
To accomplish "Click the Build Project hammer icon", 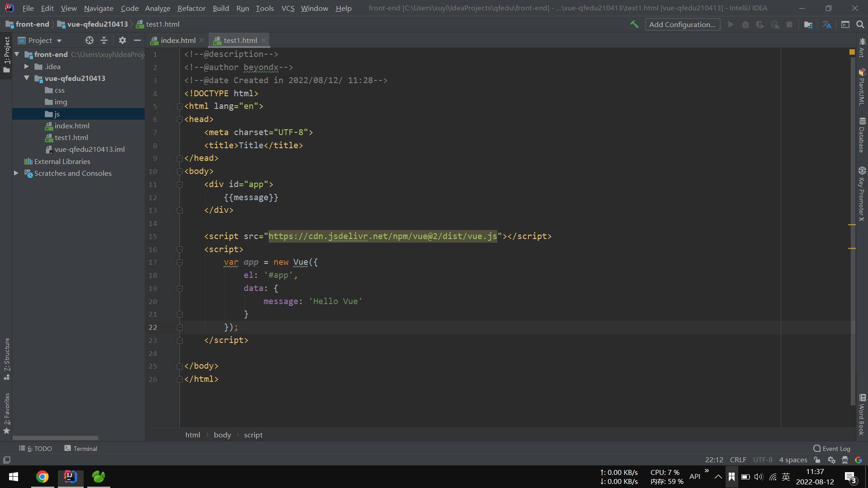I will [x=634, y=24].
